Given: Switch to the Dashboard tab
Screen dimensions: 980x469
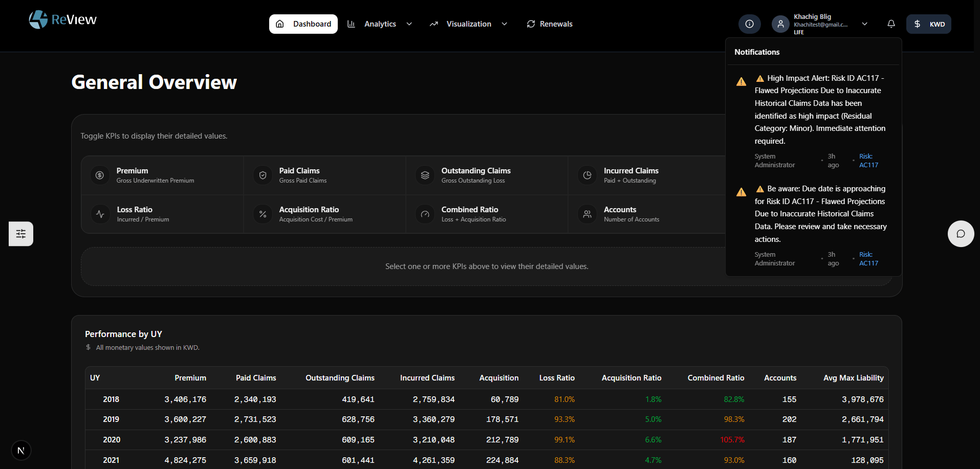Looking at the screenshot, I should click(303, 24).
